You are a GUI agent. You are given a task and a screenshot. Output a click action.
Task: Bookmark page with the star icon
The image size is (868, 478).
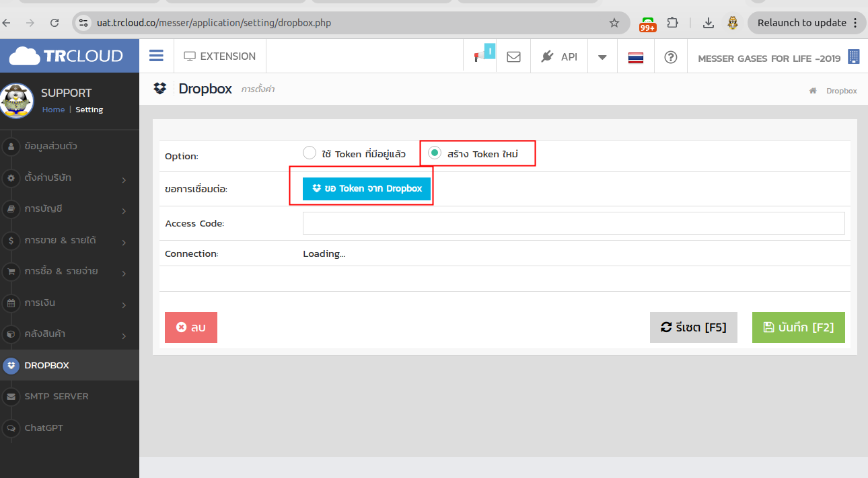click(x=614, y=23)
